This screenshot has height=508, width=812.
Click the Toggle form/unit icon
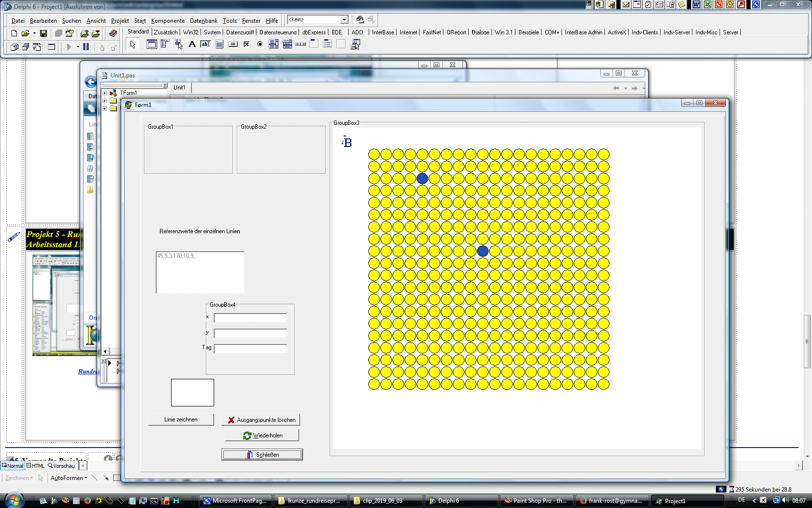click(37, 47)
